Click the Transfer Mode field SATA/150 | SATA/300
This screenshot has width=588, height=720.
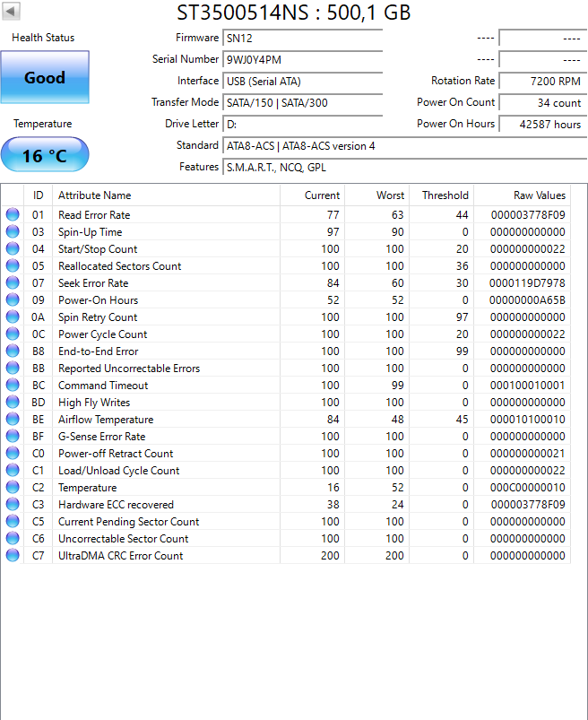[302, 103]
